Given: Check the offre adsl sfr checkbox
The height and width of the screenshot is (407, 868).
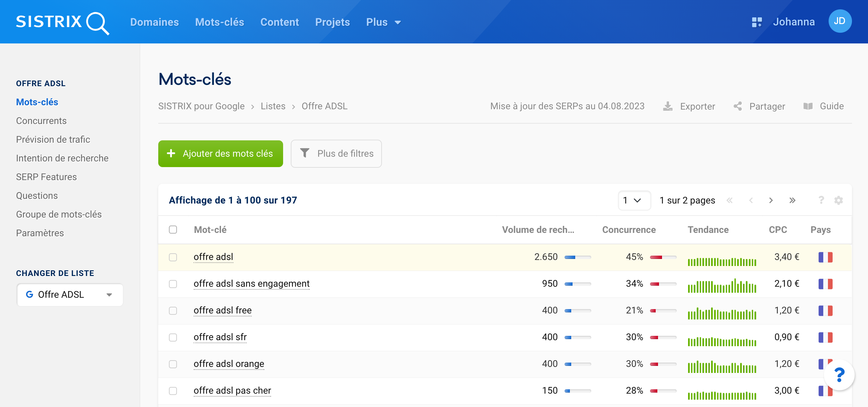Looking at the screenshot, I should point(173,337).
